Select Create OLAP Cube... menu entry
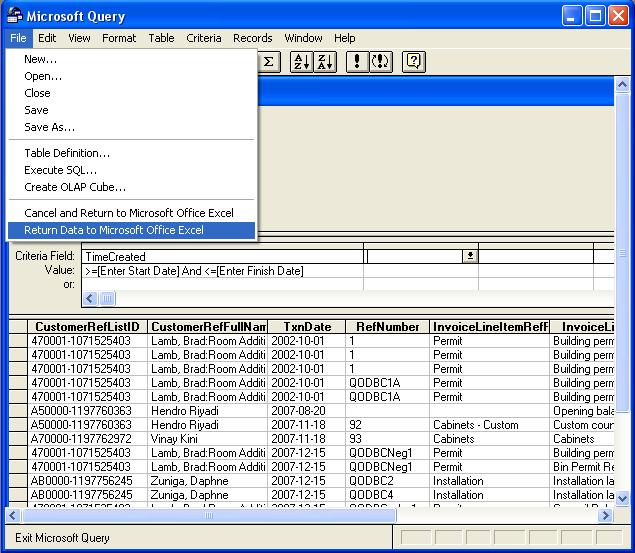This screenshot has width=635, height=553. tap(132, 187)
